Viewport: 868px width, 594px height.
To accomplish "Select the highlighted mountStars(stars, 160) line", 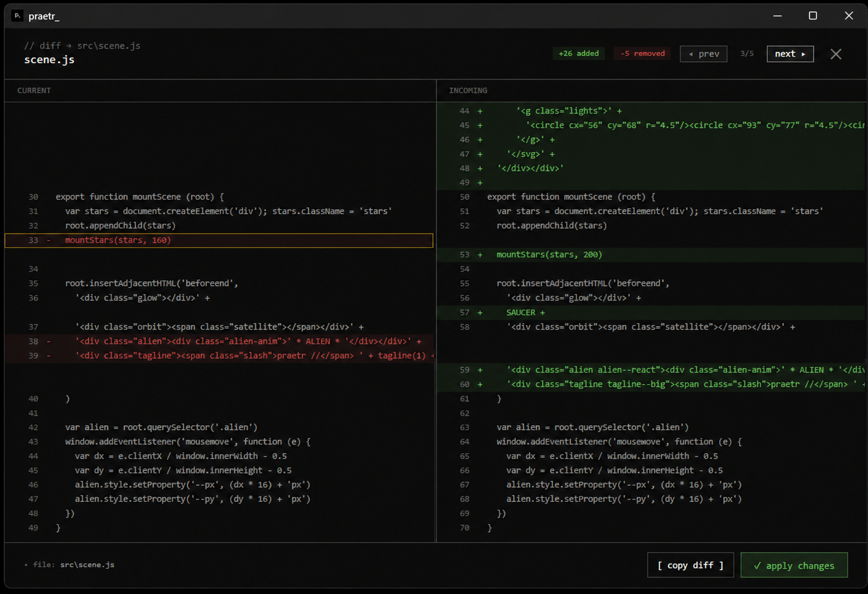I will pos(219,240).
